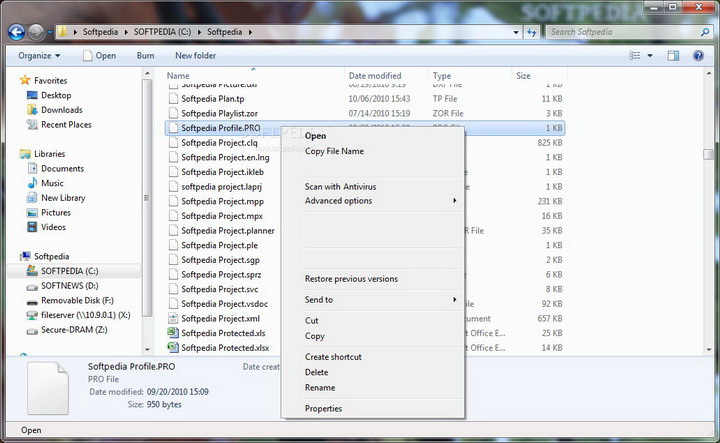720x443 pixels.
Task: Click the change view icon
Action: [635, 56]
